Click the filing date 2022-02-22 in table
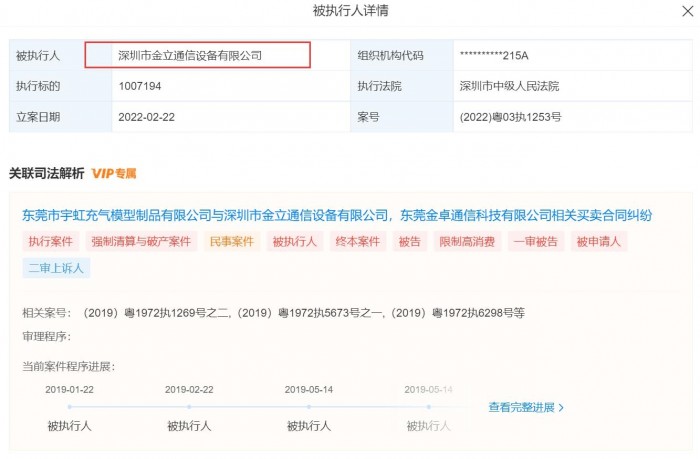 (x=146, y=117)
